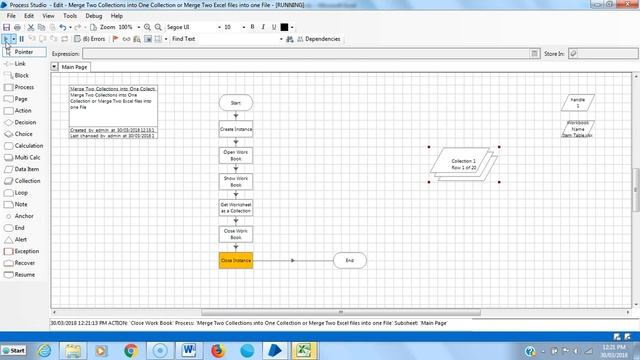Viewport: 640px width, 360px height.
Task: Toggle Bold text formatting
Action: [x=252, y=27]
